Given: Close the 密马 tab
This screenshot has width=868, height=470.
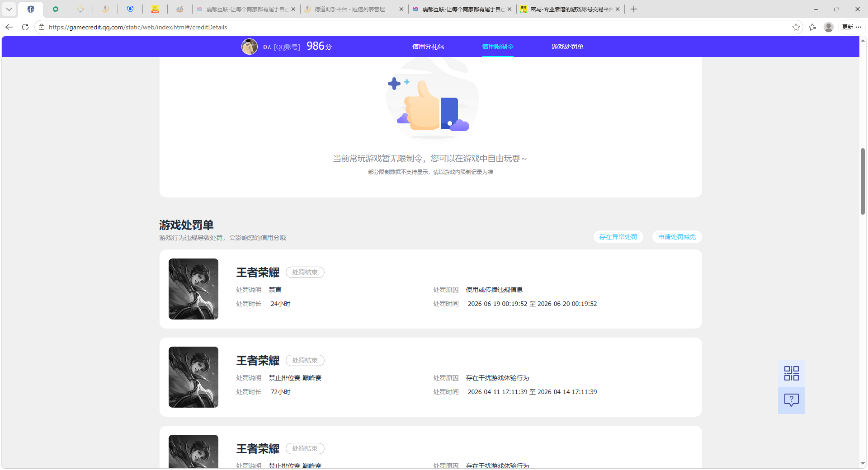Looking at the screenshot, I should click(618, 9).
